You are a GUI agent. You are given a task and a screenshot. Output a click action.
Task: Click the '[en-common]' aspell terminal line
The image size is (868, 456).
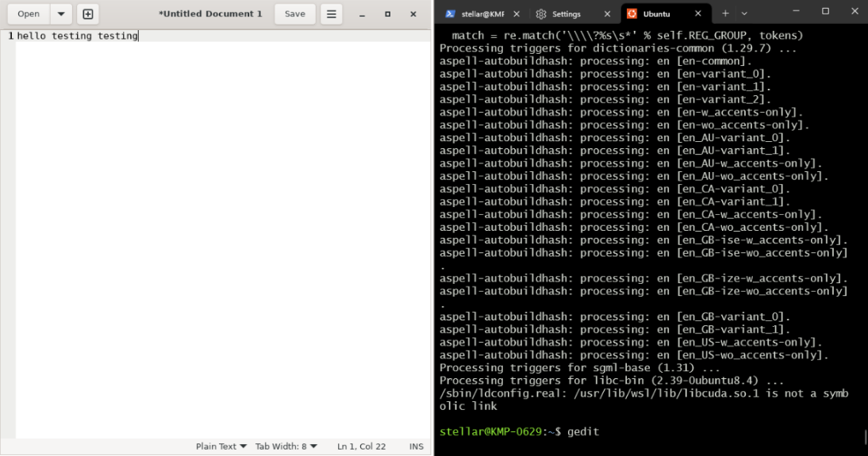(596, 61)
